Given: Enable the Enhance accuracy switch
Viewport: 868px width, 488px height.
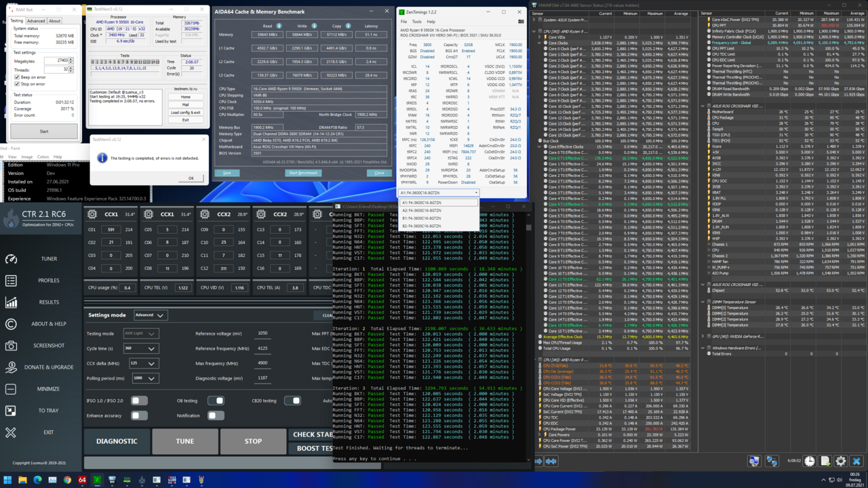Looking at the screenshot, I should (139, 415).
